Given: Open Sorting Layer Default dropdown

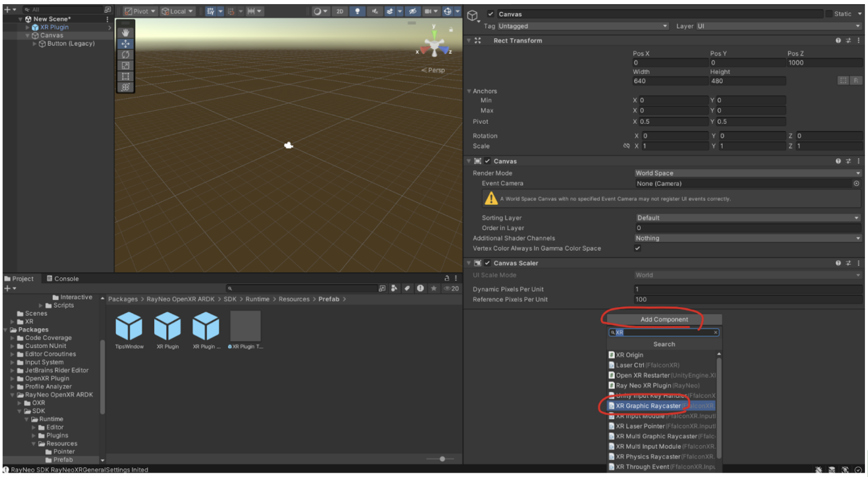Looking at the screenshot, I should [748, 218].
